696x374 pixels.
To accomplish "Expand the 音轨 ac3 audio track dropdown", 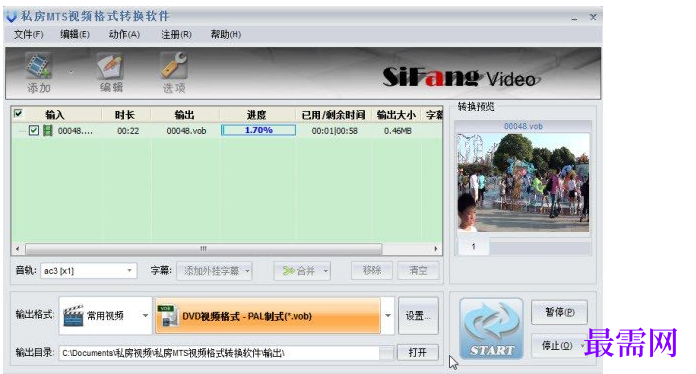I will (129, 271).
